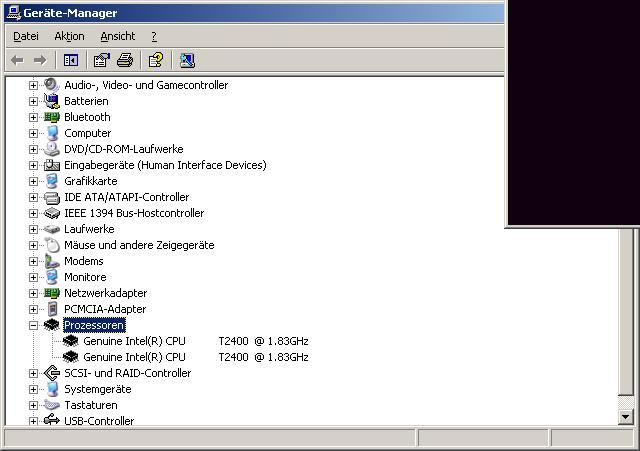Click the Monitore category icon
The height and width of the screenshot is (451, 640).
point(52,277)
